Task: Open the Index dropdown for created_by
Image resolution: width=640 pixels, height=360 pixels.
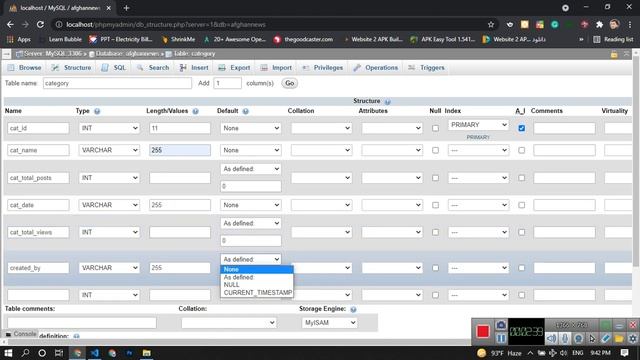Action: point(478,268)
